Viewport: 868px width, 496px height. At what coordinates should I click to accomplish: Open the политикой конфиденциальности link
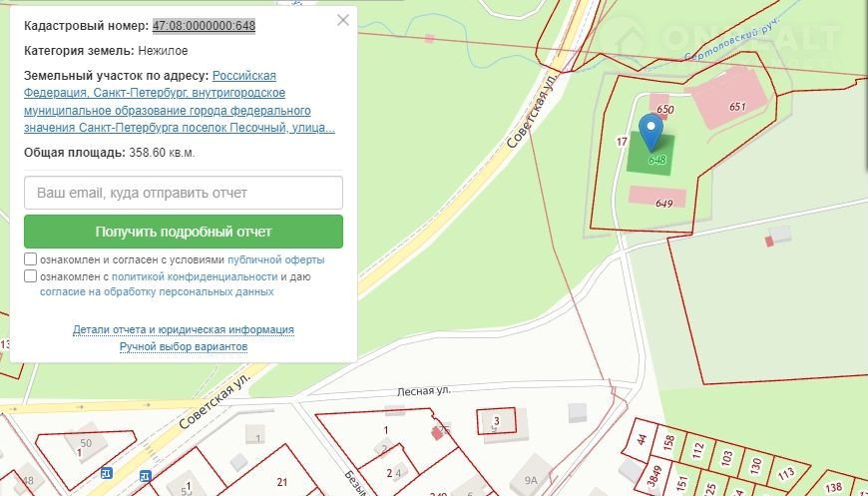pyautogui.click(x=195, y=276)
